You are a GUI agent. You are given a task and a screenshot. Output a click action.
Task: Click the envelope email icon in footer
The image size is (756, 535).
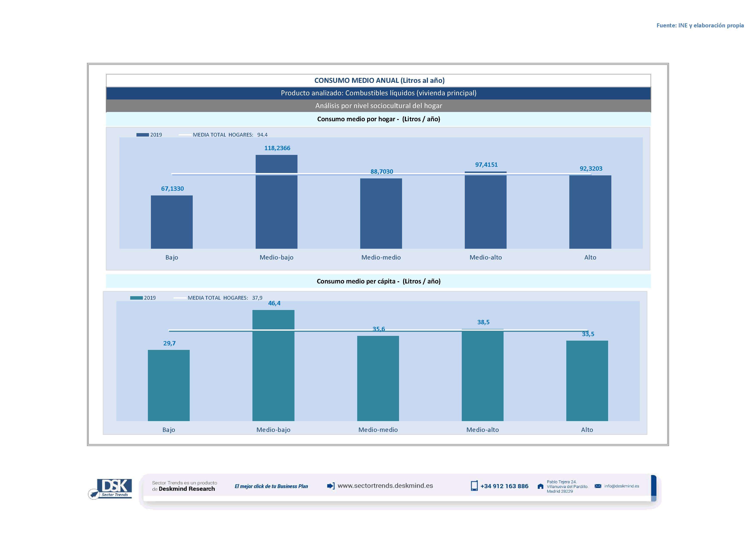click(x=598, y=486)
